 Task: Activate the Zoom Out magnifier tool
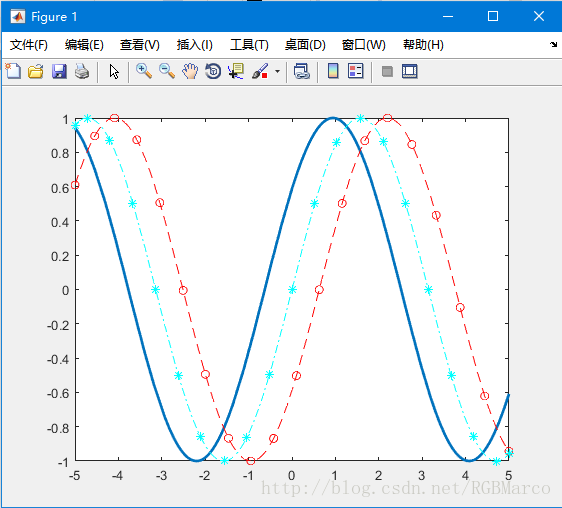point(167,71)
